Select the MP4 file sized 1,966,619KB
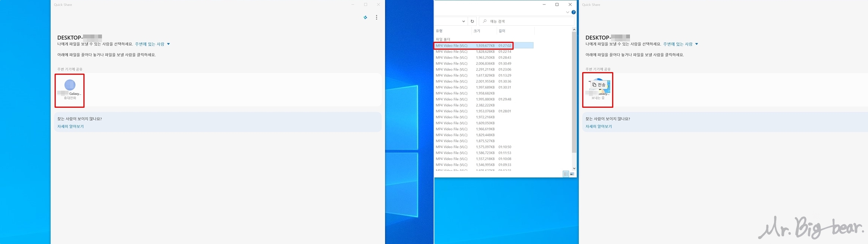This screenshot has height=244, width=868. click(x=484, y=129)
